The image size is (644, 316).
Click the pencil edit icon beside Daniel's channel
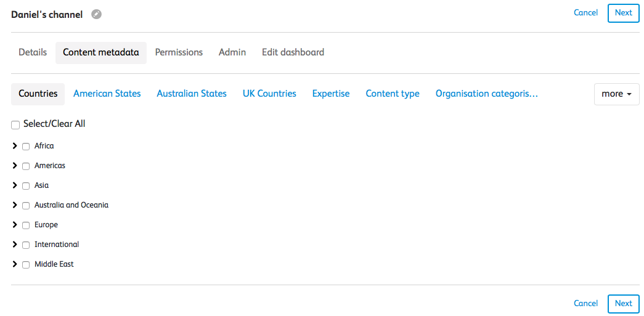pyautogui.click(x=97, y=14)
